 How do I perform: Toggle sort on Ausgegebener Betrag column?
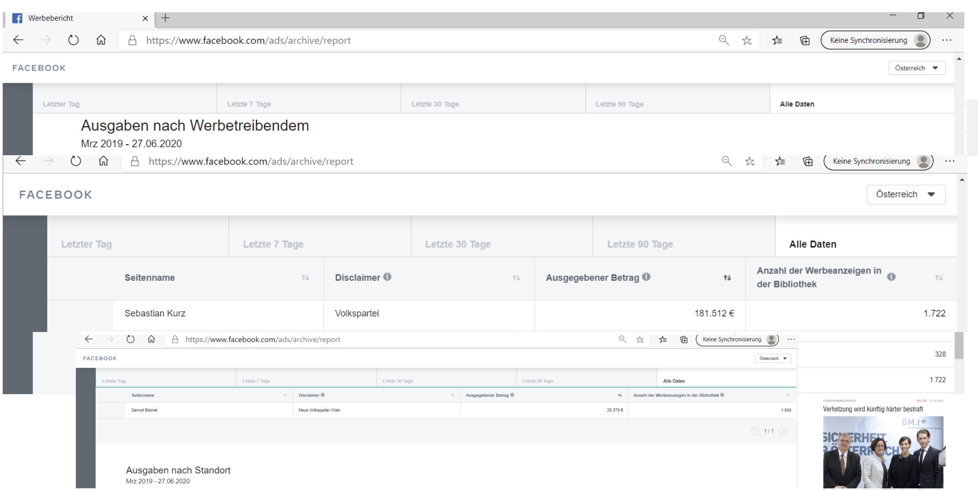(727, 278)
